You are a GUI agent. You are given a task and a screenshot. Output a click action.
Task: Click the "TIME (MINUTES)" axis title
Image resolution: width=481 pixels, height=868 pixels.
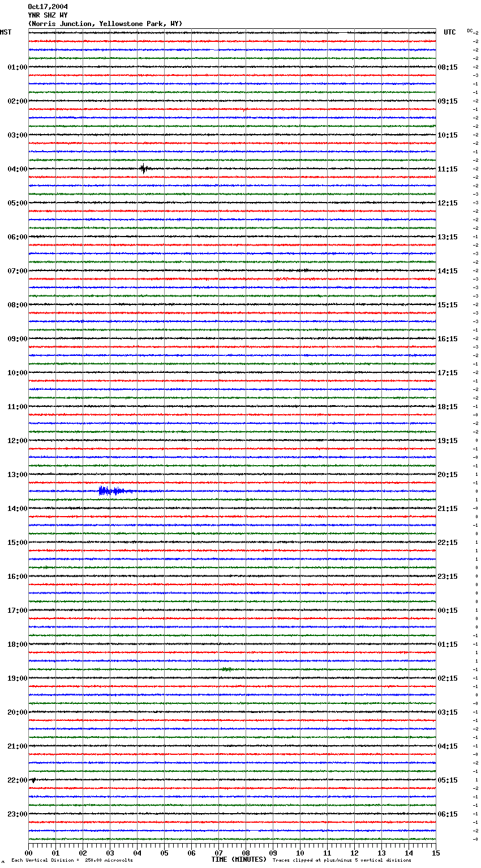[239, 860]
